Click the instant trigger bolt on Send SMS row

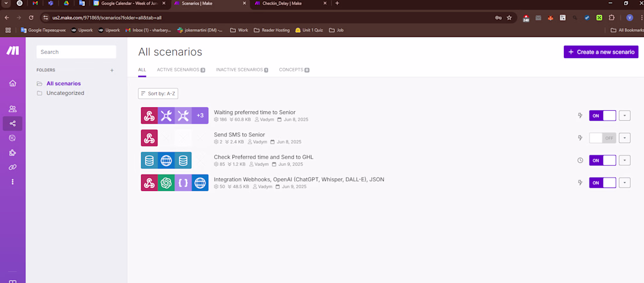pyautogui.click(x=580, y=138)
